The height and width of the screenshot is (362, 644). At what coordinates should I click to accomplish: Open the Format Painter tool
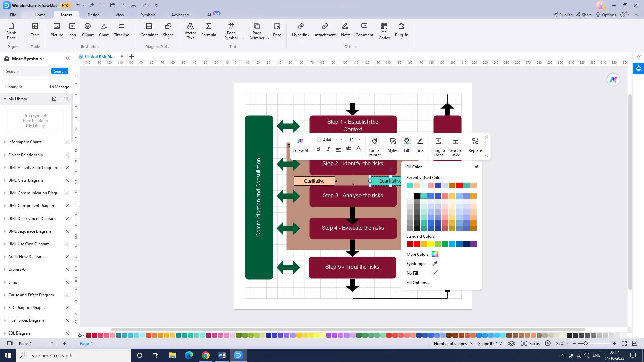click(375, 146)
